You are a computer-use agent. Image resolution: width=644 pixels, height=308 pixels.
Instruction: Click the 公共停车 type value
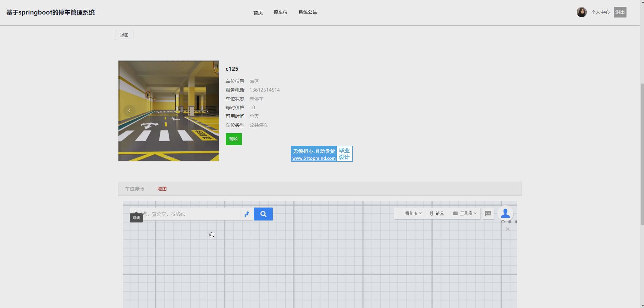point(259,125)
